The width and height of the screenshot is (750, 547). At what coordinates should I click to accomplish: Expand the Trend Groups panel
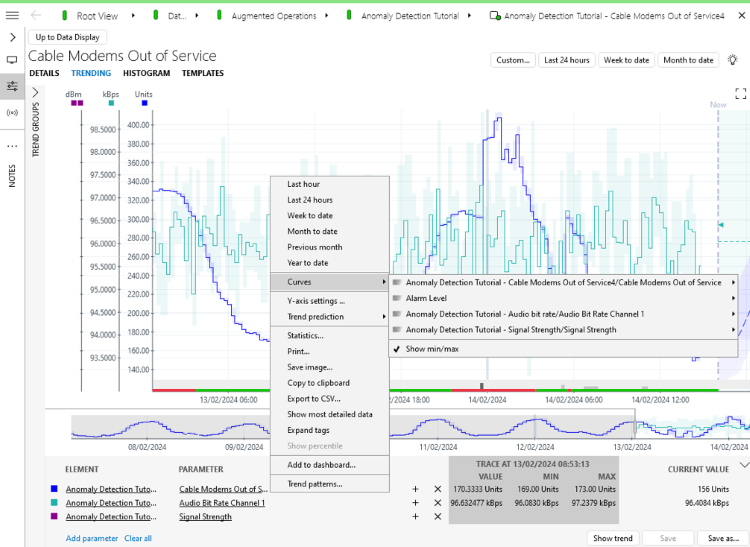click(x=35, y=92)
